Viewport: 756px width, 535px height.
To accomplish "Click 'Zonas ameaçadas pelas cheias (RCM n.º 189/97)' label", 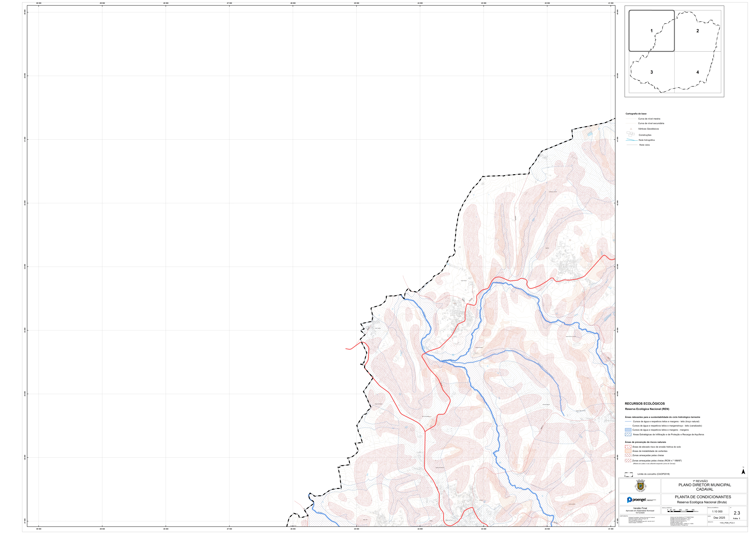I will [657, 461].
